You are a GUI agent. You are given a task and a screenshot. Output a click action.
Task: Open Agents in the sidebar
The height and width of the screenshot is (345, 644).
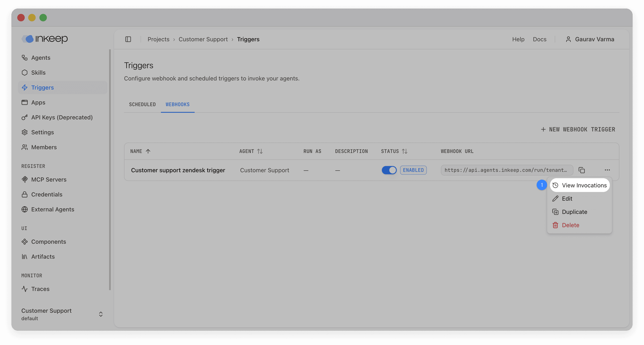(63, 58)
